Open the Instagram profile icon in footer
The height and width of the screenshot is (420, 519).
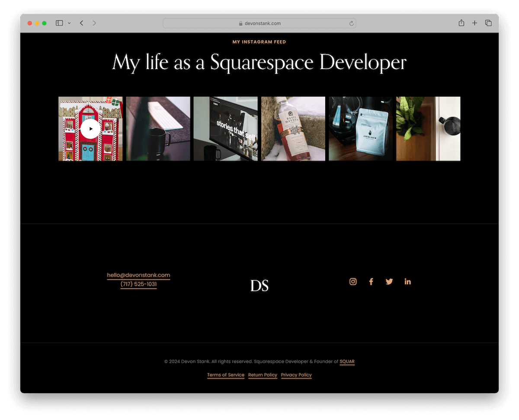(353, 282)
